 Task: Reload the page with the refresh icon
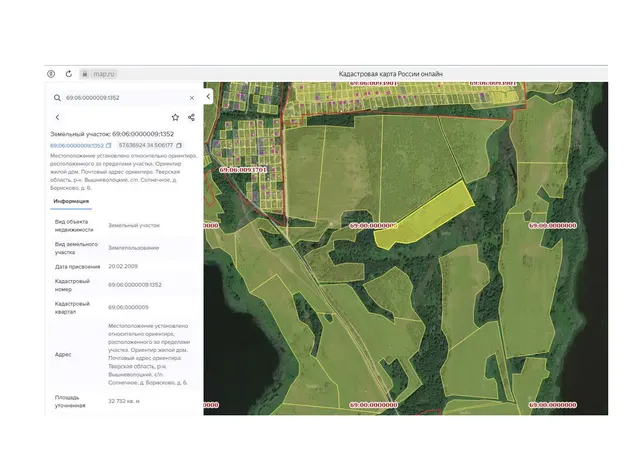point(69,74)
